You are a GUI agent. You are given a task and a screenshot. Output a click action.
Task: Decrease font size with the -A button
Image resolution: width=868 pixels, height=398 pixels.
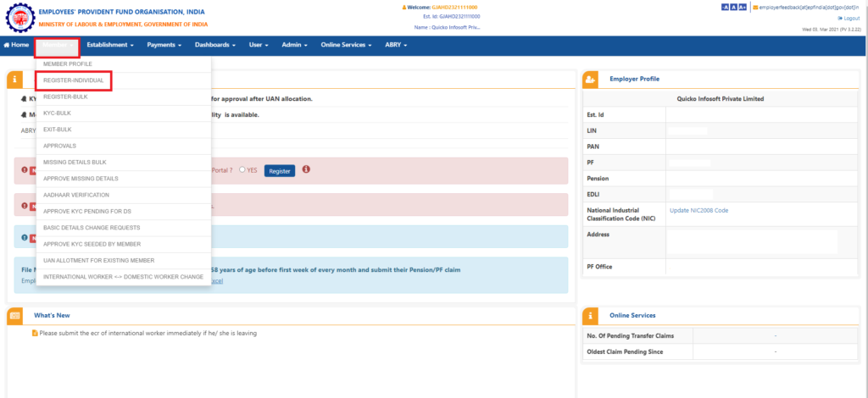[725, 7]
